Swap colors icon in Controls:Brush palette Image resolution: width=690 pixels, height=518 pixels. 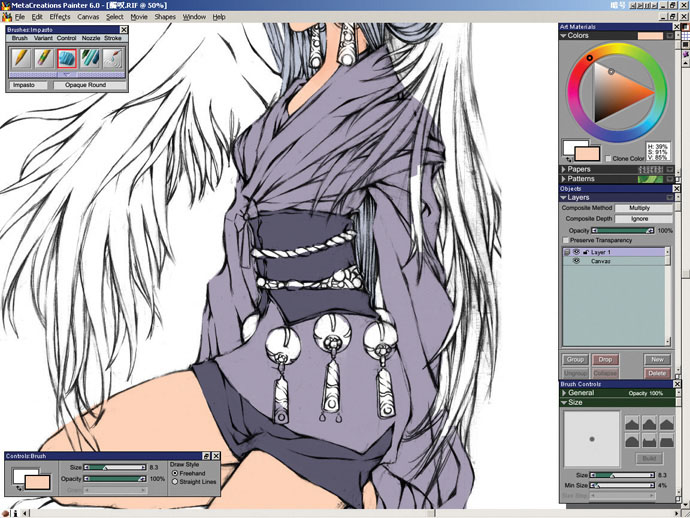pyautogui.click(x=18, y=488)
